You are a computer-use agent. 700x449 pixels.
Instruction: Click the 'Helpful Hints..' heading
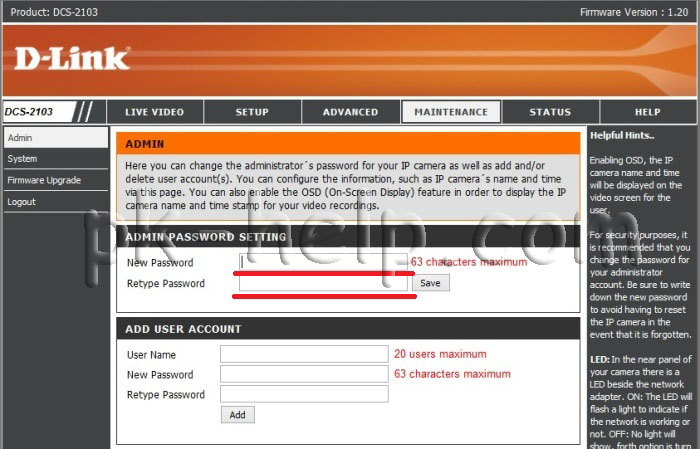click(x=622, y=136)
